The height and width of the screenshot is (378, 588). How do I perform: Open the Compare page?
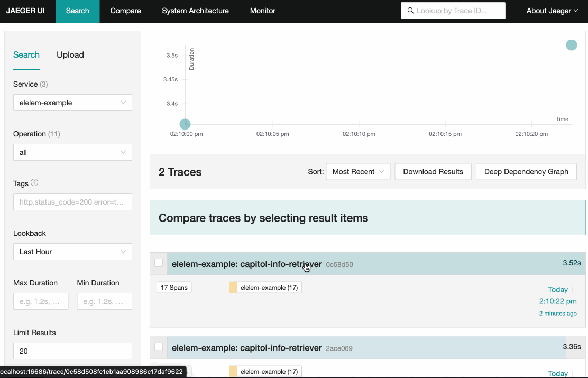coord(126,11)
